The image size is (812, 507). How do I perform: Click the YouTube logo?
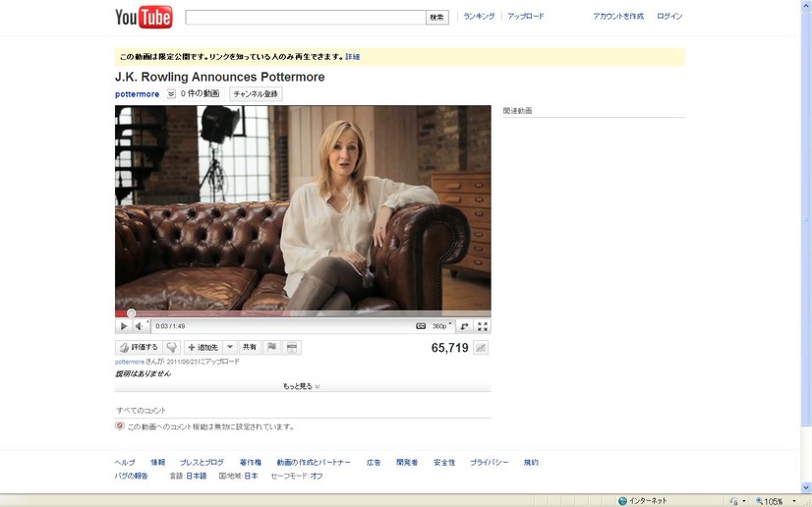pos(144,17)
